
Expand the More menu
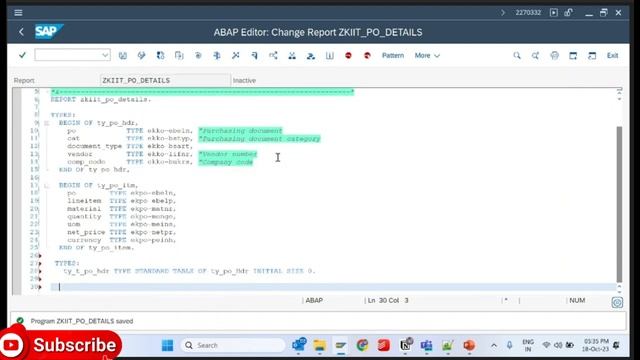(x=427, y=56)
